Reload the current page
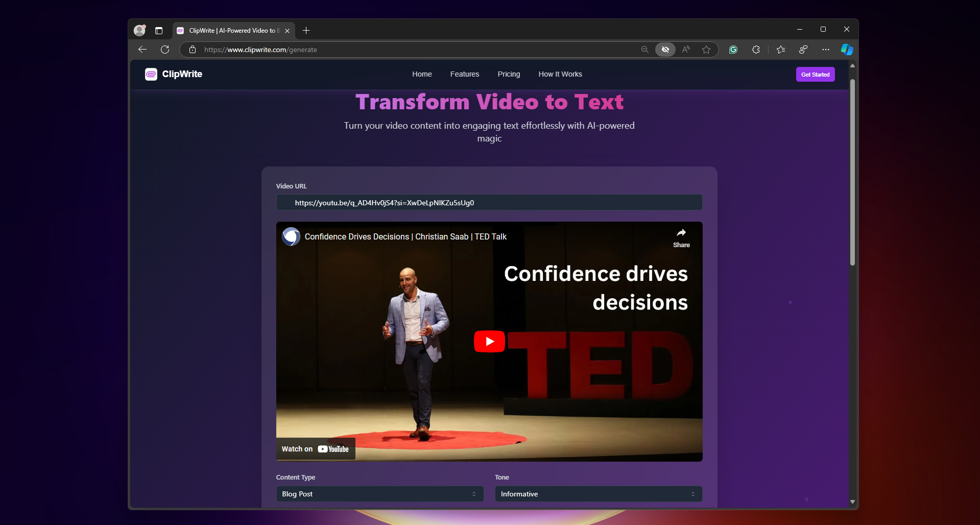The image size is (980, 525). tap(165, 50)
